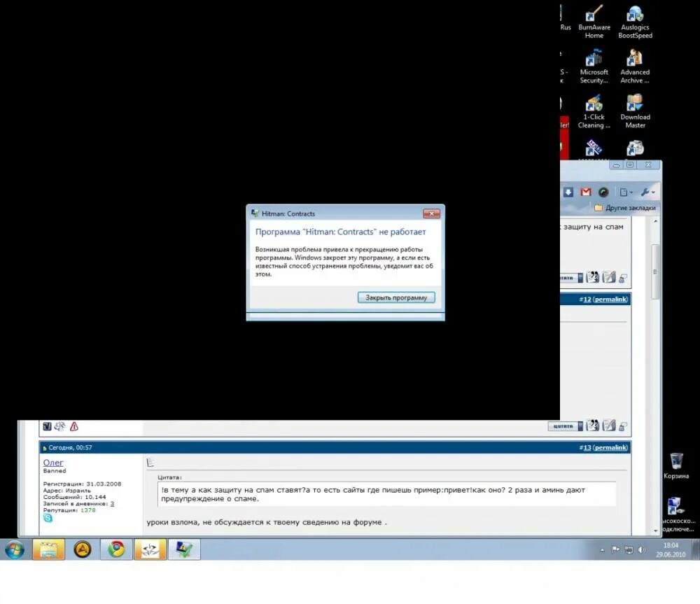Open the yellow AIMP player taskbar icon
The width and height of the screenshot is (700, 604).
coord(82,549)
